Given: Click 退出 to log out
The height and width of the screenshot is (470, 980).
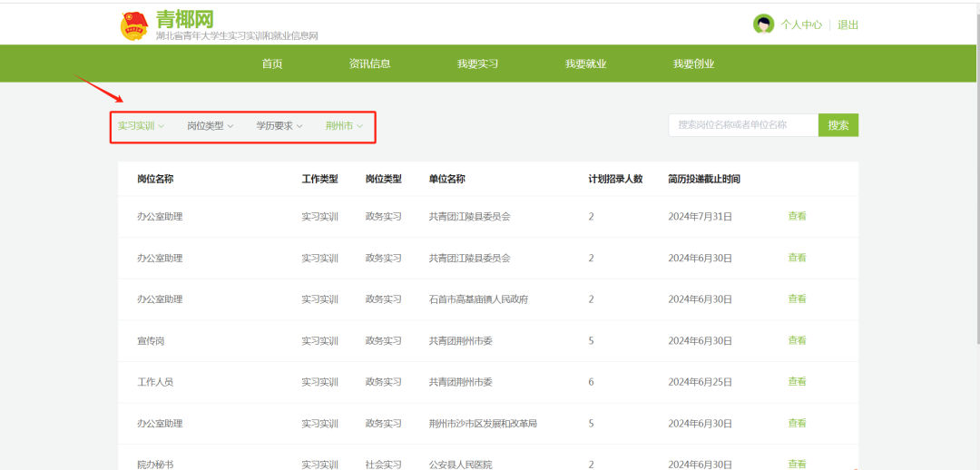Looking at the screenshot, I should [x=848, y=25].
